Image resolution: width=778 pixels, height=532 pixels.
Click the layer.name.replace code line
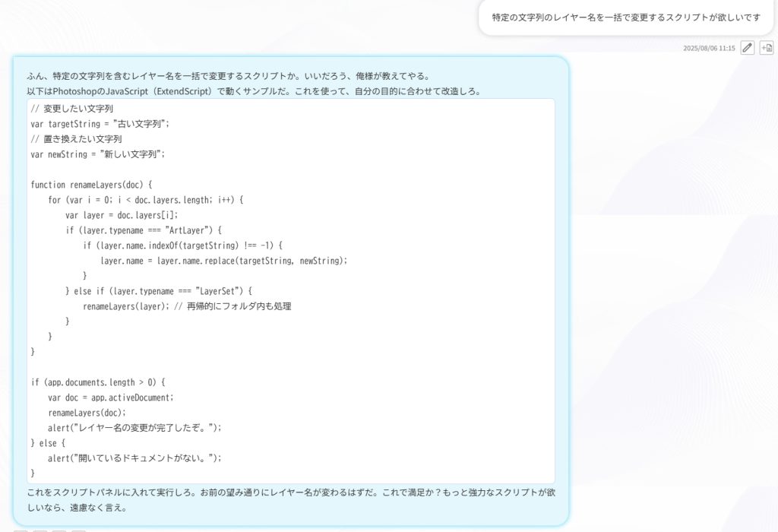(223, 261)
